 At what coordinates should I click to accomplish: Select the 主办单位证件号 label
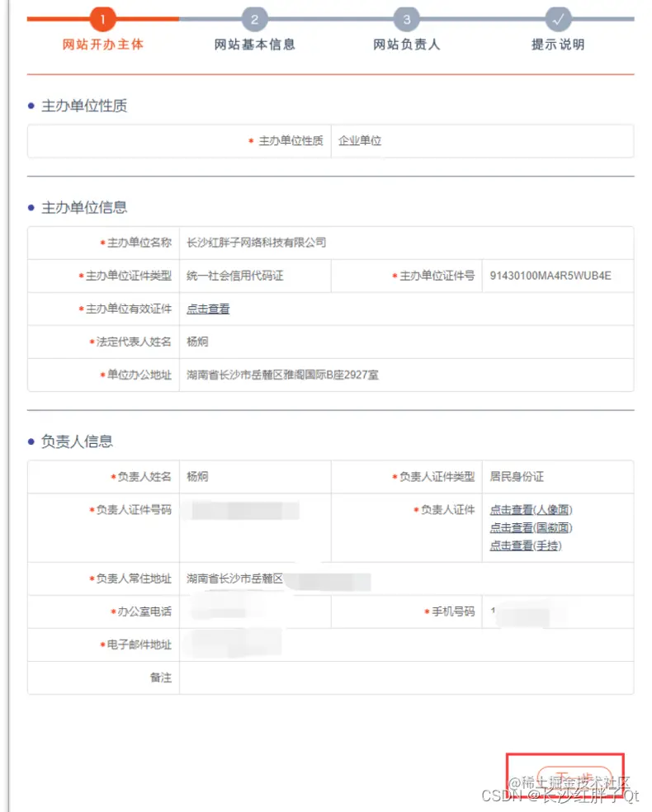click(437, 276)
